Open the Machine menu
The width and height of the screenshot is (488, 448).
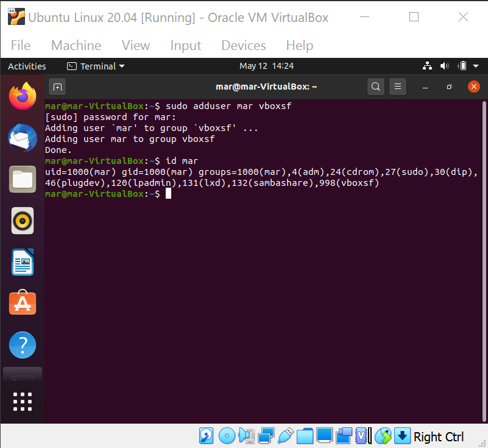pos(76,45)
